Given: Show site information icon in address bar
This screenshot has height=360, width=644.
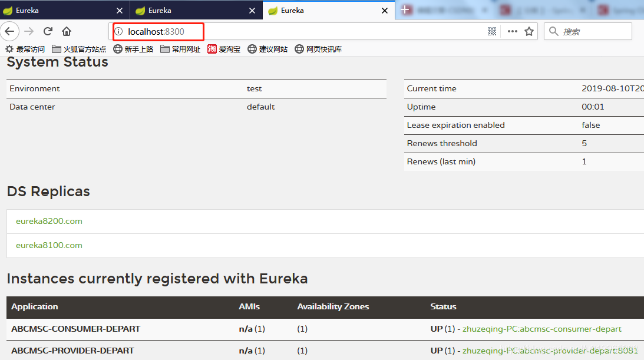Looking at the screenshot, I should (118, 31).
